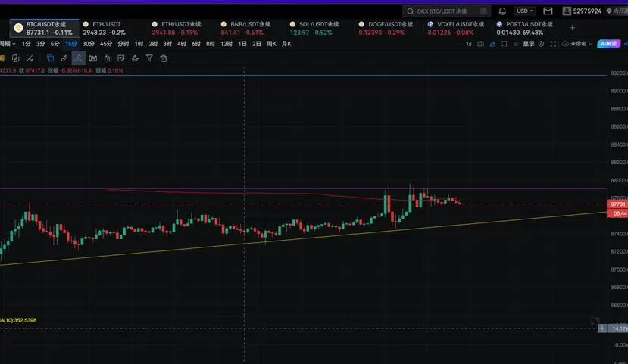Add a new symbol tab with plus
The height and width of the screenshot is (364, 628).
pos(573,27)
